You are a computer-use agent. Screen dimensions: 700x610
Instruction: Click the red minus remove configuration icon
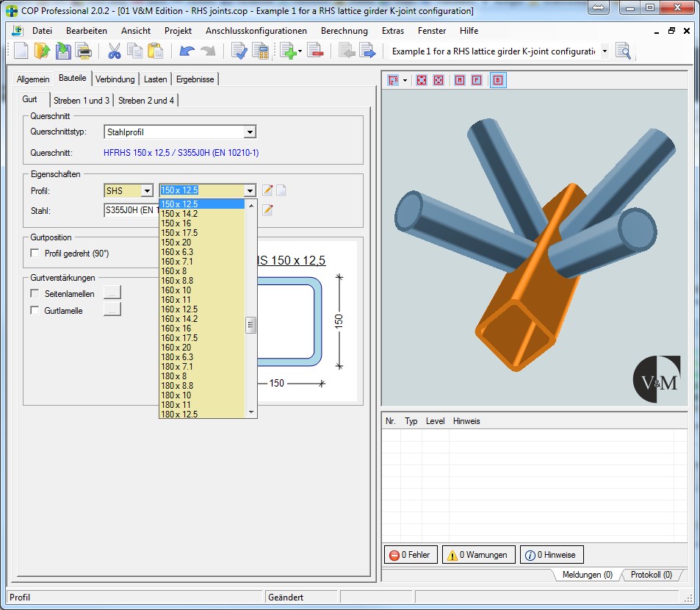[315, 51]
